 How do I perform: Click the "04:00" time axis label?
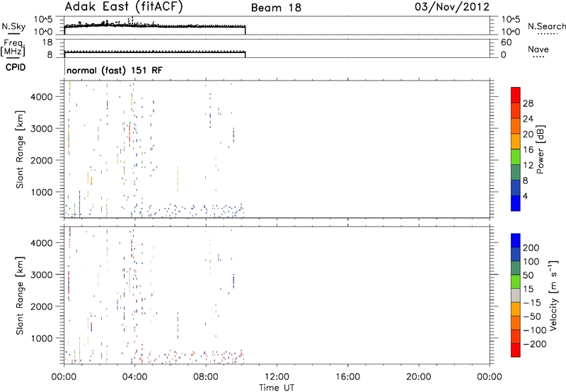click(134, 377)
